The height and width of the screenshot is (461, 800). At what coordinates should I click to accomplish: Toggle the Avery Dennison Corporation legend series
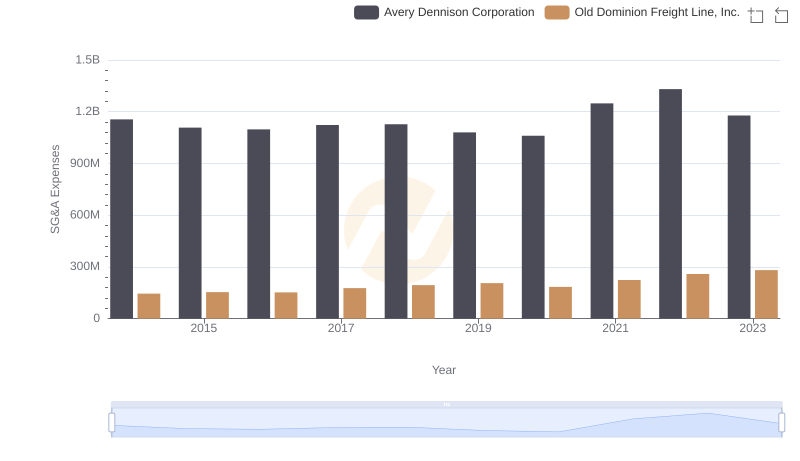point(444,12)
